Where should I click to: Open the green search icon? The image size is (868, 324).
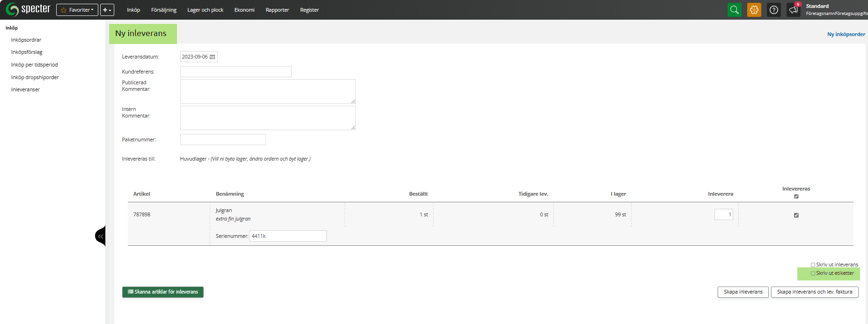[x=734, y=10]
